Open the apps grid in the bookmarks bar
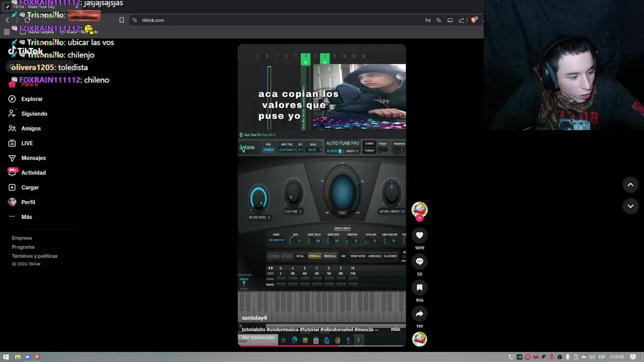Screen dimensions: 644x362 (x=7, y=32)
